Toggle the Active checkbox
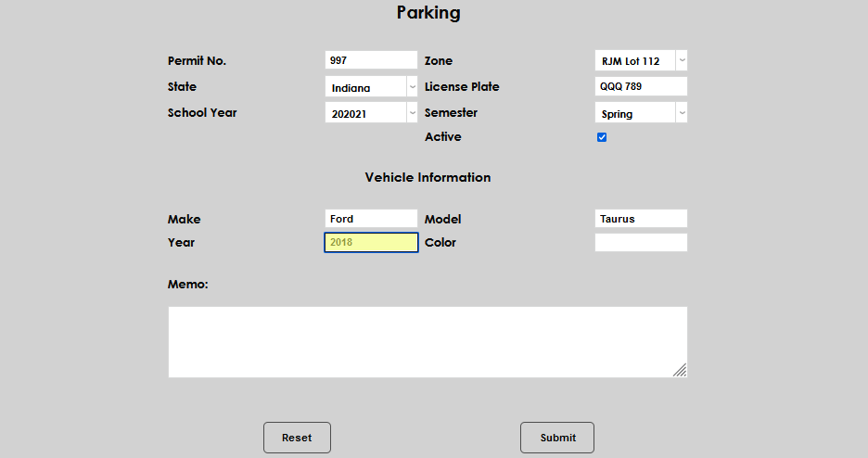The image size is (868, 458). pos(602,137)
